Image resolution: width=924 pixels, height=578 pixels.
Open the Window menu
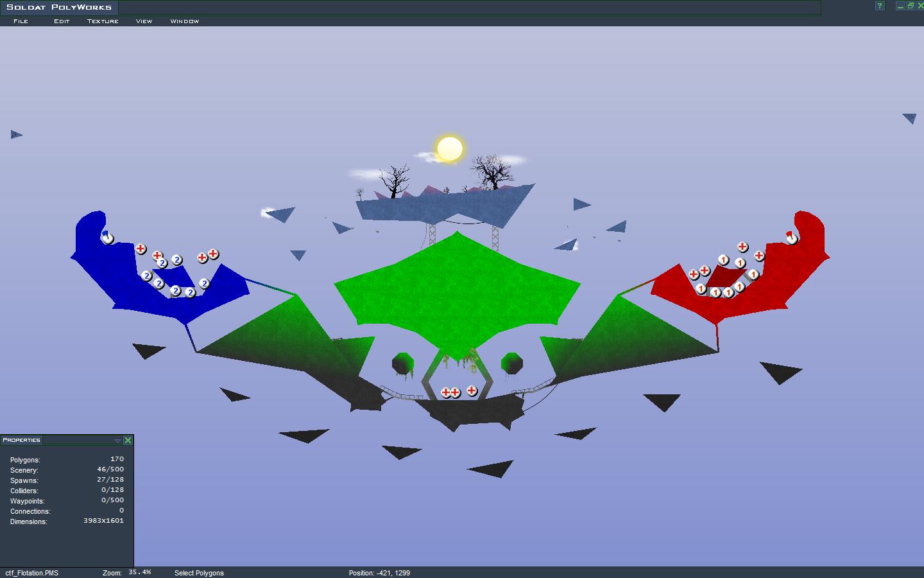coord(184,21)
